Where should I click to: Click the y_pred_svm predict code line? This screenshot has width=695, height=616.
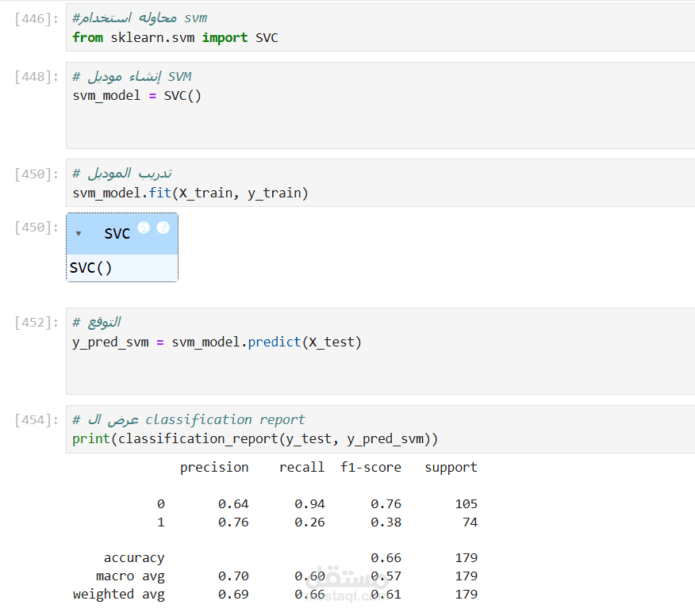tap(217, 342)
